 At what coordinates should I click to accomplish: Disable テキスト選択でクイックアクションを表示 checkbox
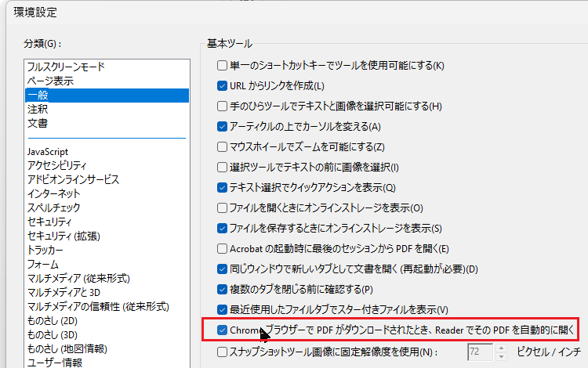pos(223,187)
